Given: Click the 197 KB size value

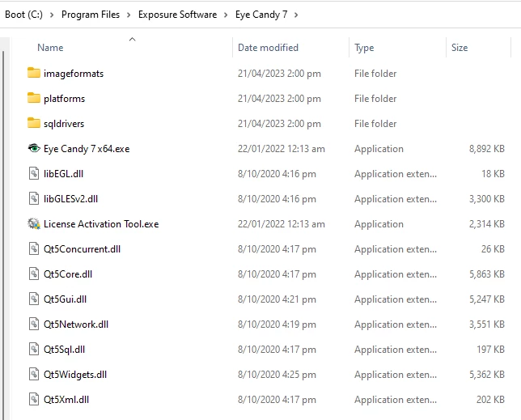Looking at the screenshot, I should [x=490, y=350].
